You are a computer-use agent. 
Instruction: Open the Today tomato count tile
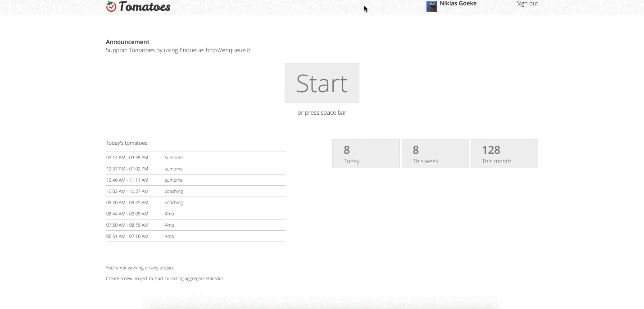[x=366, y=154]
